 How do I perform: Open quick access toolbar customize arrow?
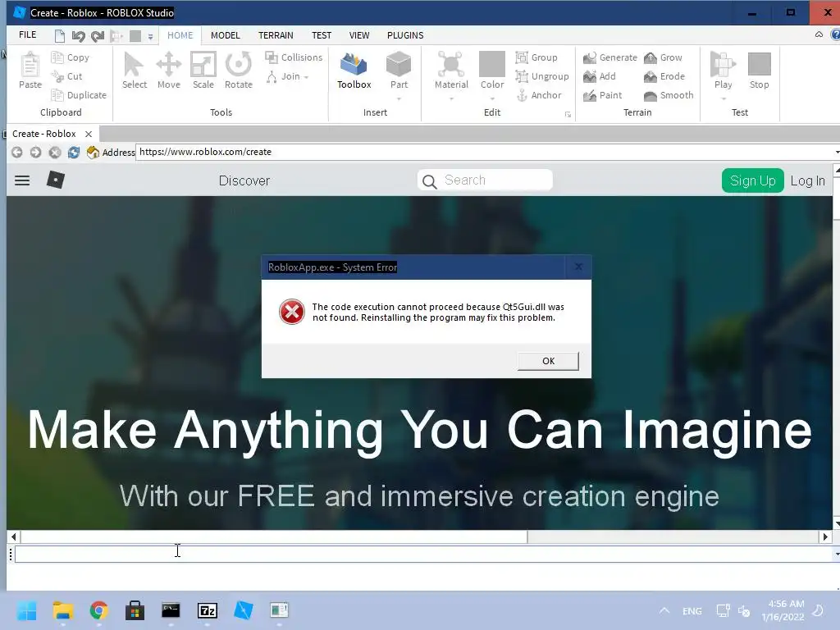pyautogui.click(x=151, y=36)
